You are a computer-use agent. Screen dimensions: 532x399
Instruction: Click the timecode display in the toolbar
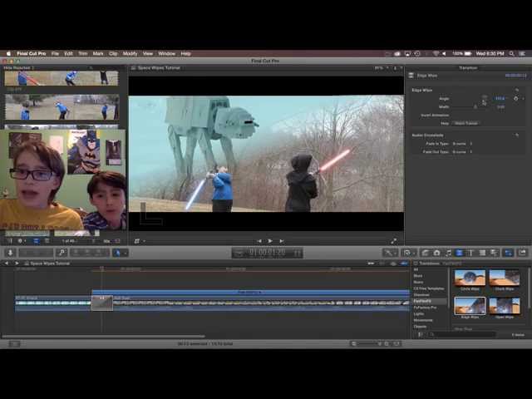[x=267, y=253]
